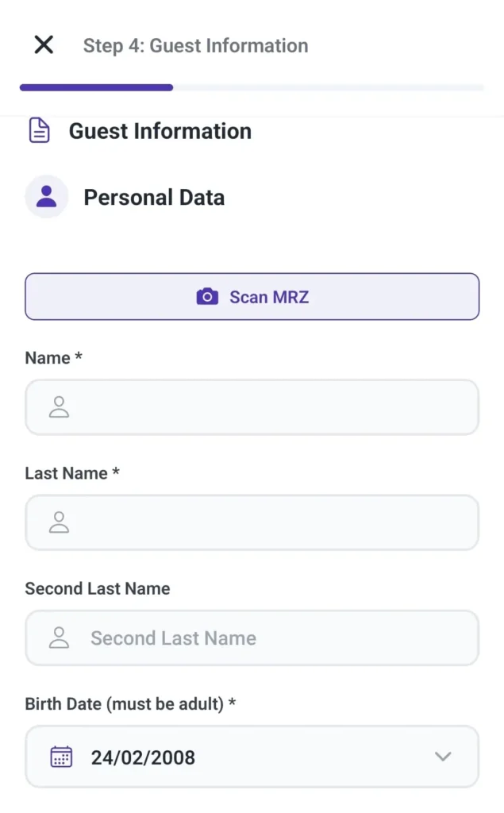Viewport: 504px width, 813px height.
Task: Click the Guest Information section title
Action: point(160,130)
